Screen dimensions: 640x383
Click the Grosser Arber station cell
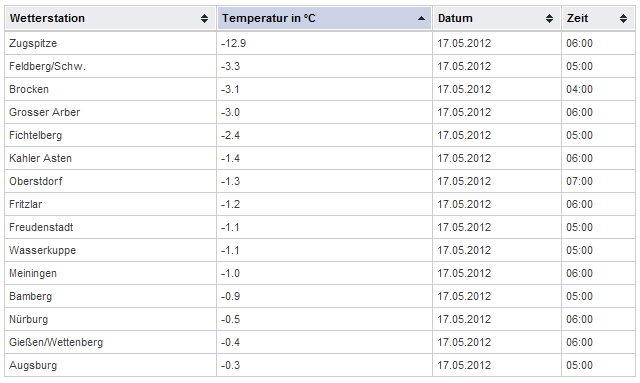111,112
